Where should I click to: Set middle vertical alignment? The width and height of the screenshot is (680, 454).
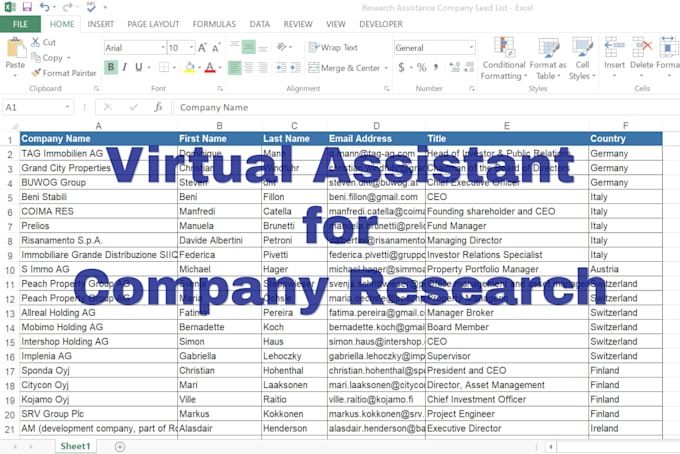point(248,46)
